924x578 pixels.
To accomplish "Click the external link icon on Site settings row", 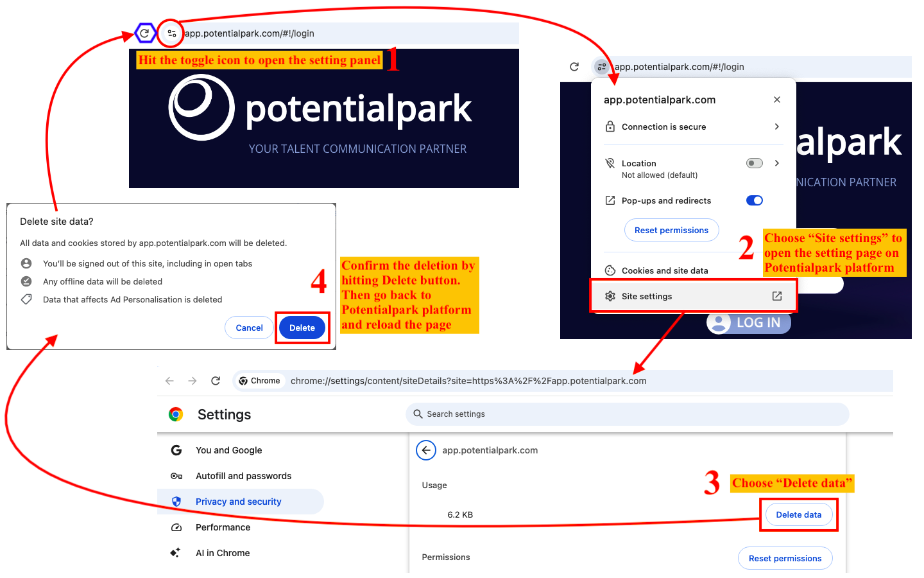I will pos(777,296).
